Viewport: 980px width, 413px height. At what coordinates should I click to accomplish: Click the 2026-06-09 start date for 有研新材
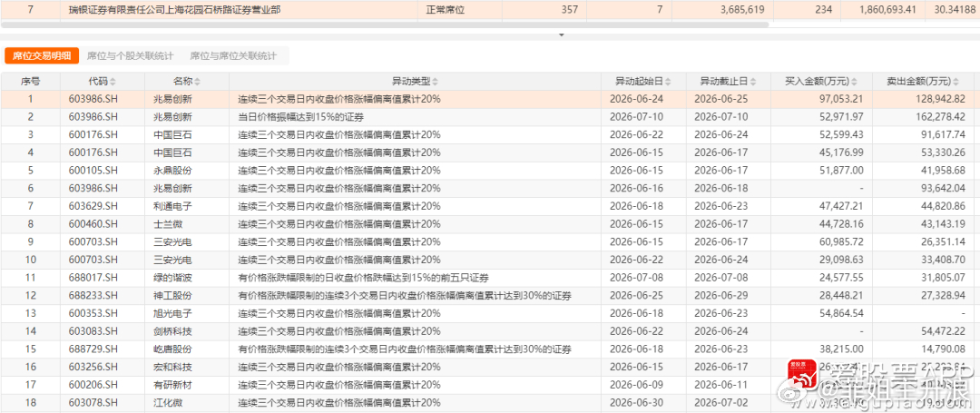click(635, 386)
